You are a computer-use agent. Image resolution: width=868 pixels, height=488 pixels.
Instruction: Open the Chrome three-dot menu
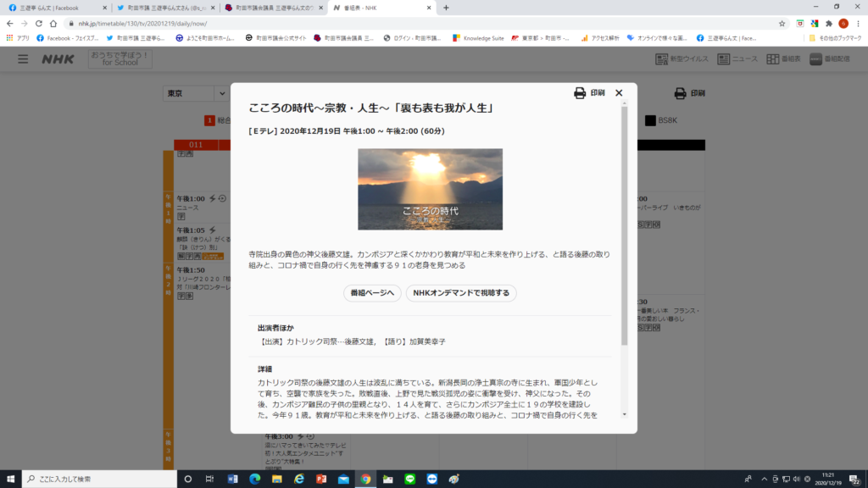click(858, 23)
